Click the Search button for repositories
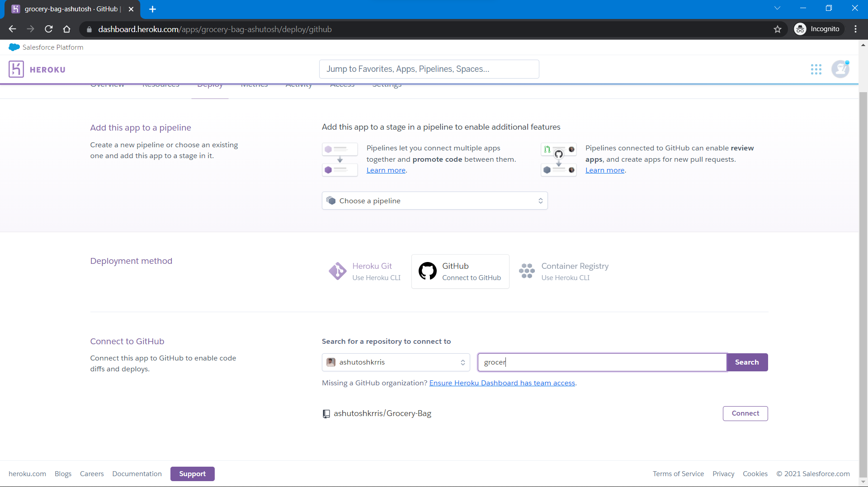 (x=747, y=362)
